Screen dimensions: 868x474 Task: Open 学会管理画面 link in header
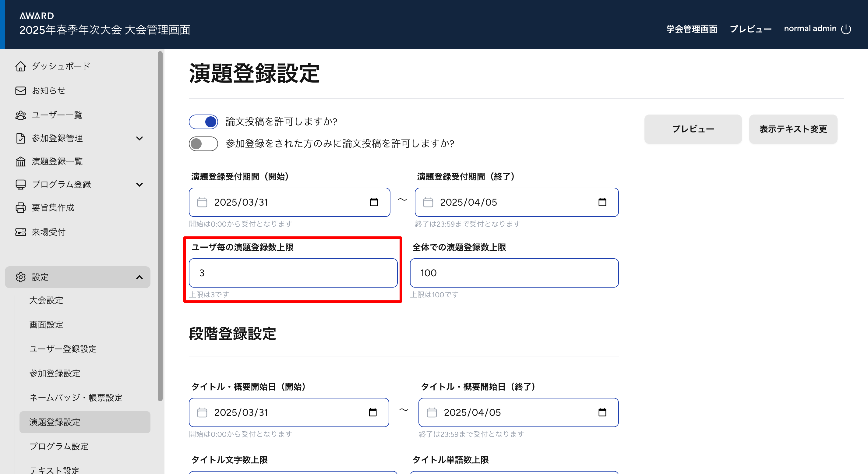(691, 29)
